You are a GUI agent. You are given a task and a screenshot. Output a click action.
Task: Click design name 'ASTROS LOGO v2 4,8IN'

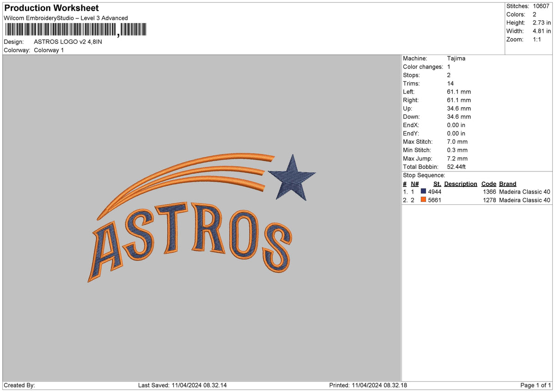[68, 42]
